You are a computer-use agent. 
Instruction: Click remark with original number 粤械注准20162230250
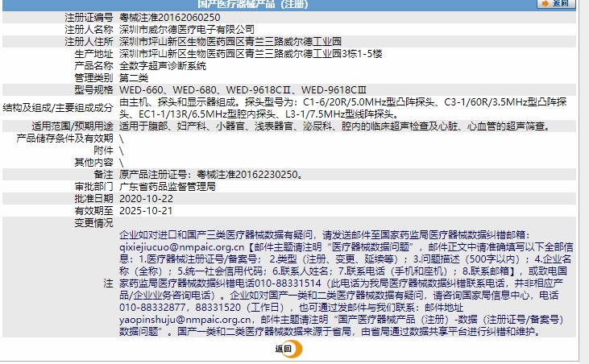coord(211,175)
